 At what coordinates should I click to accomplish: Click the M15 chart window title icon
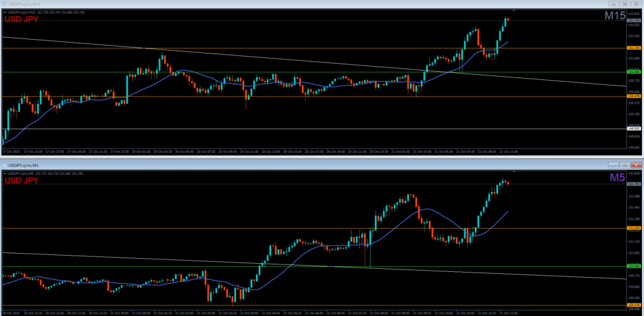tap(4, 3)
